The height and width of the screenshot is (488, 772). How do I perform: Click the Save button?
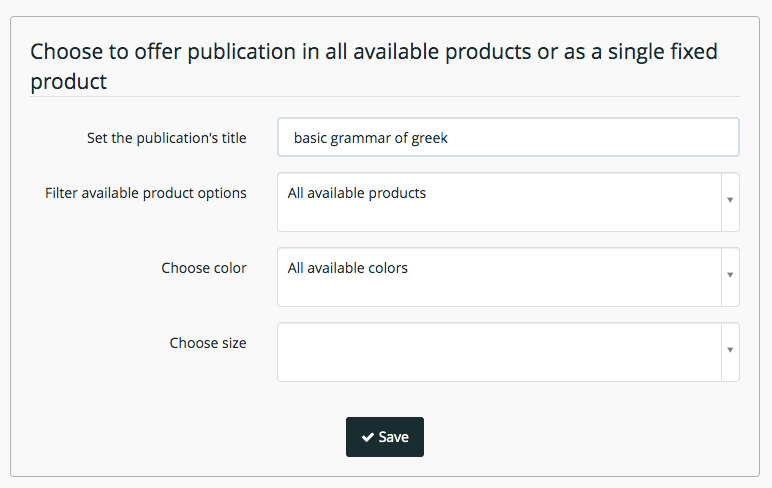[x=385, y=437]
